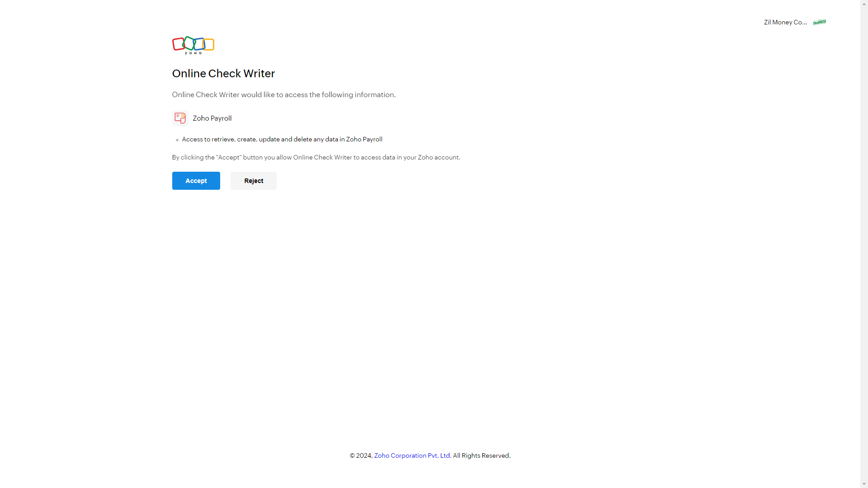Open the Zoho Corporation Pvt. Ltd. link
Image resolution: width=868 pixels, height=488 pixels.
point(412,455)
